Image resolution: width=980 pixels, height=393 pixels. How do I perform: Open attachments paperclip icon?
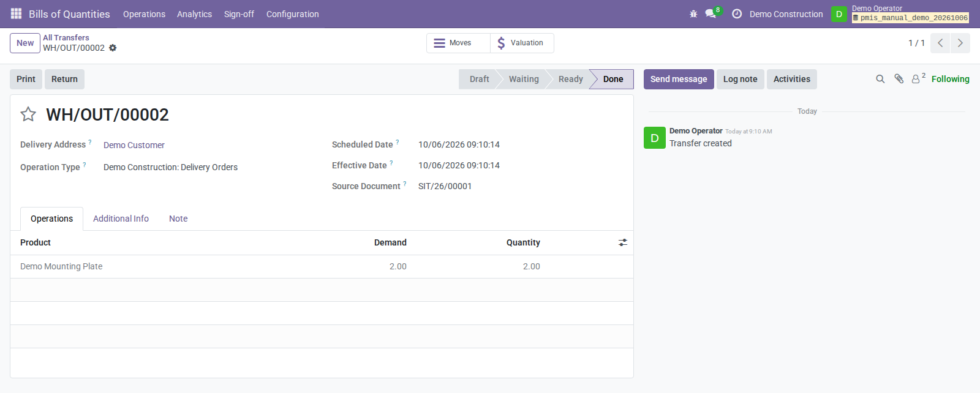pyautogui.click(x=899, y=79)
